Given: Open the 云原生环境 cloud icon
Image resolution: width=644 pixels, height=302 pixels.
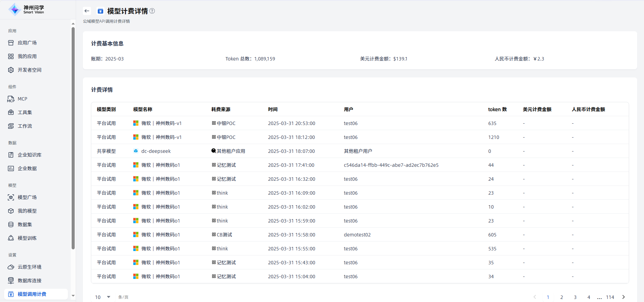Looking at the screenshot, I should pos(11,267).
